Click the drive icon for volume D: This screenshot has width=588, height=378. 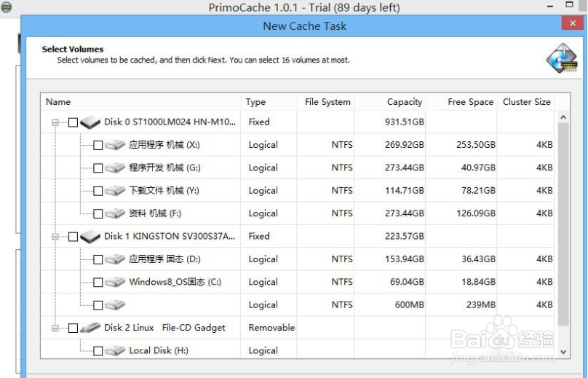tap(115, 259)
